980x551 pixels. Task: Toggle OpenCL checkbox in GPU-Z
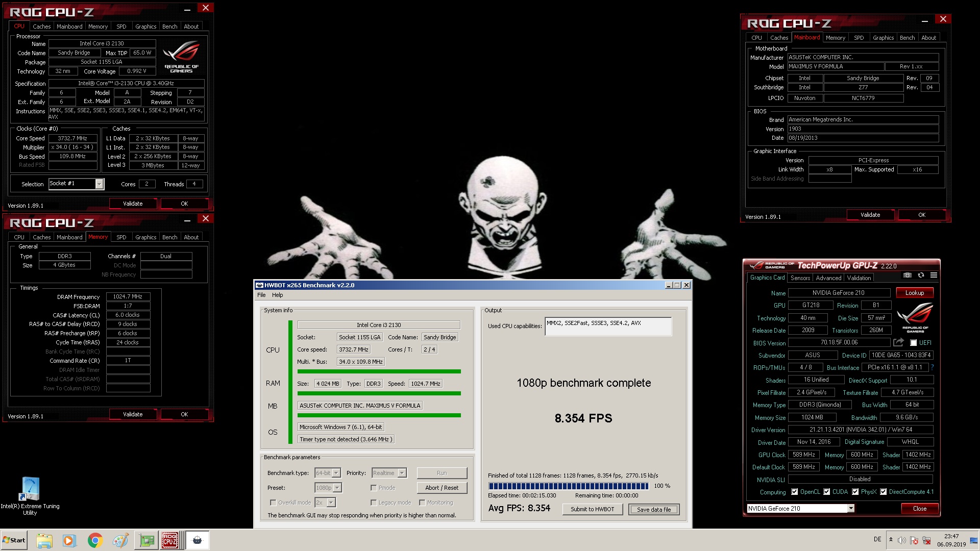coord(794,492)
